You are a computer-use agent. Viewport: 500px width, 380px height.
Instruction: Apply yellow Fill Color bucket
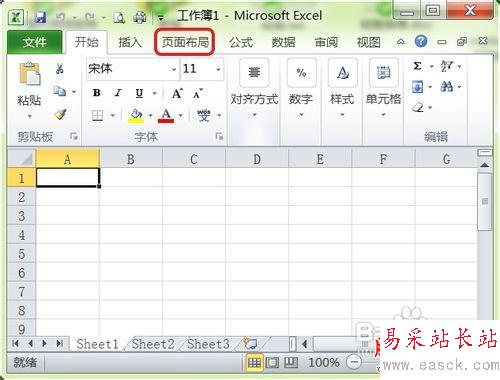coord(136,116)
